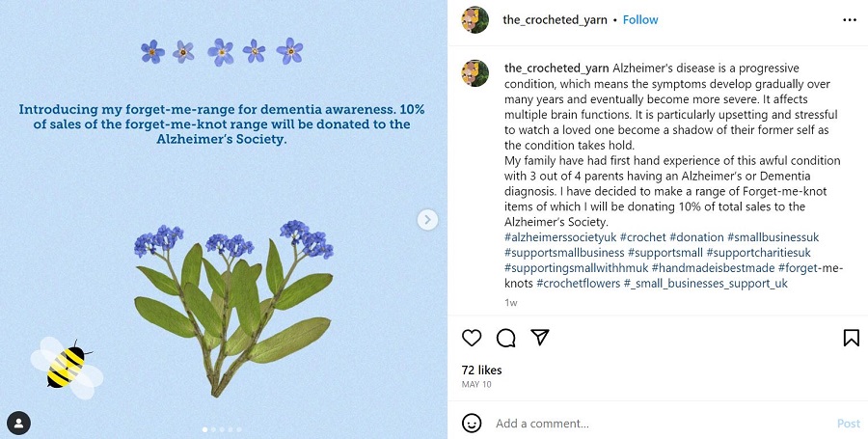868x439 pixels.
Task: Go to next carousel image arrow
Action: point(427,220)
